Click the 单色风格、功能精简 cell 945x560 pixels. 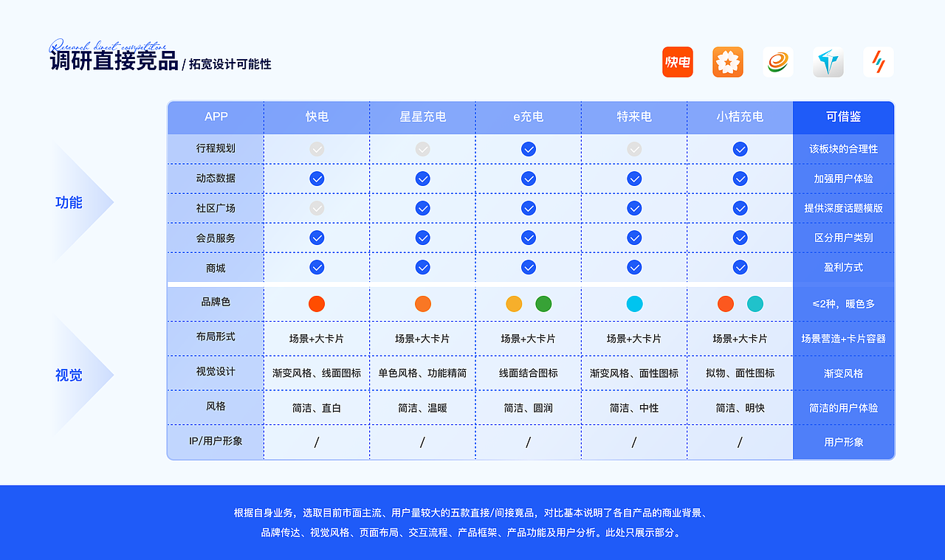tap(423, 373)
